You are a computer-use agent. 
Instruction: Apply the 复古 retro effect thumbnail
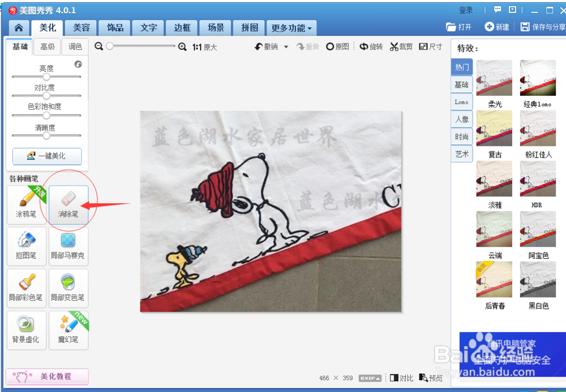coord(494,128)
